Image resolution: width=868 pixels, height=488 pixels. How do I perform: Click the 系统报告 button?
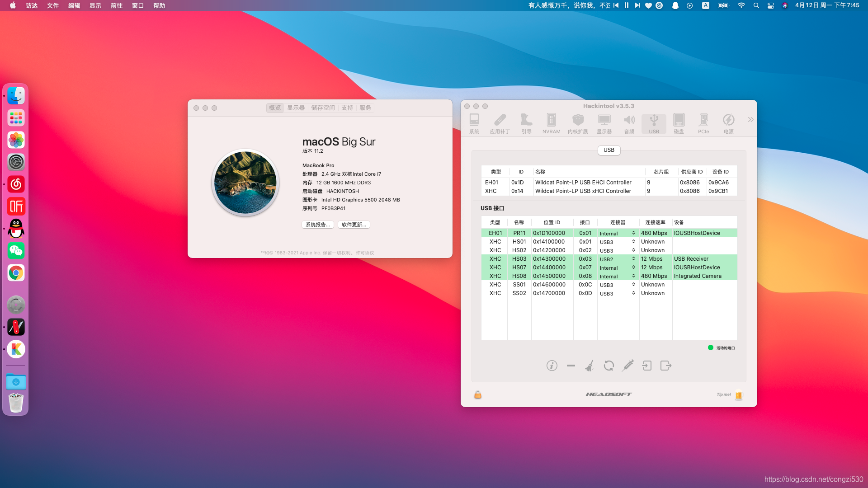(x=317, y=225)
